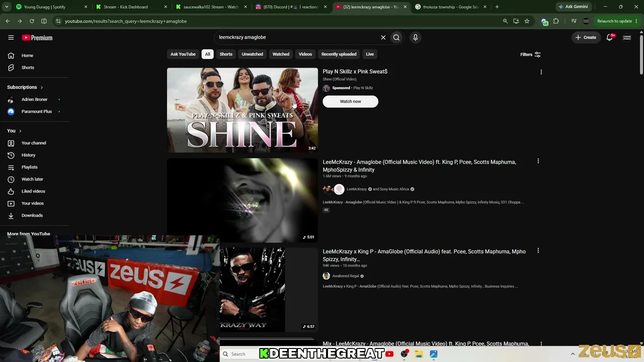Go back with the browser back arrow
This screenshot has height=362, width=644.
(8, 21)
